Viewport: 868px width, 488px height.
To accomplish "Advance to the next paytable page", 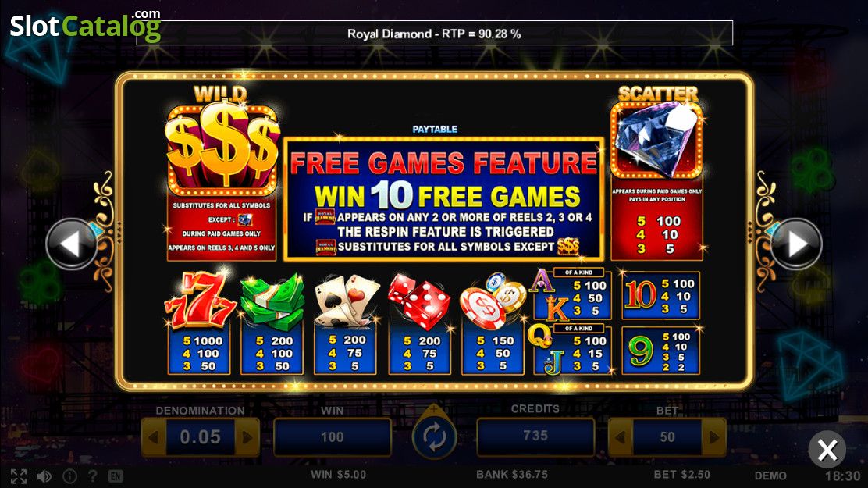I will (796, 244).
